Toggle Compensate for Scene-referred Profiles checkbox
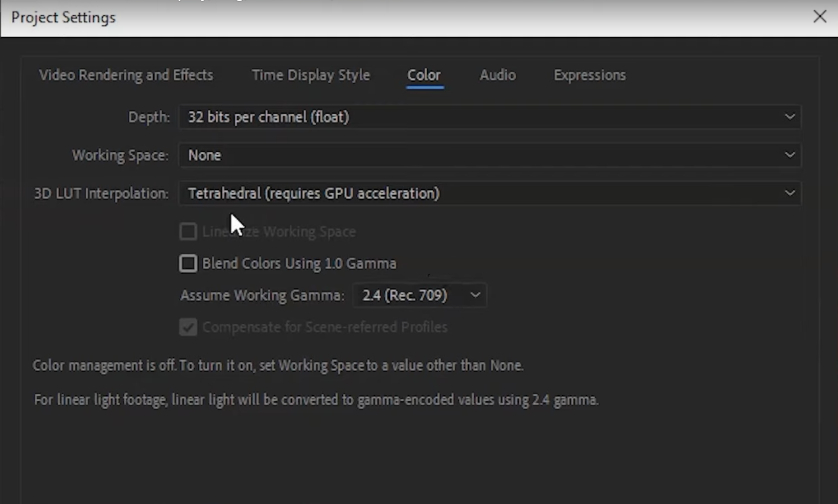The height and width of the screenshot is (504, 838). click(188, 327)
